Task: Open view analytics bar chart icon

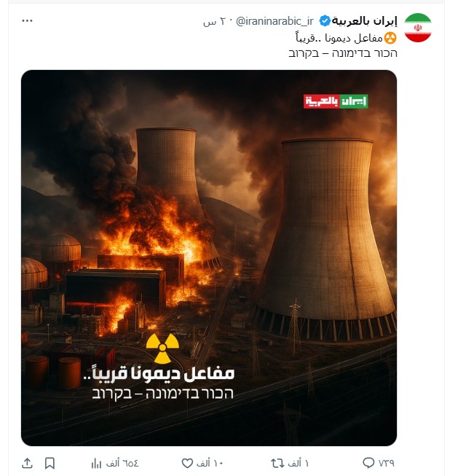Action: point(96,464)
